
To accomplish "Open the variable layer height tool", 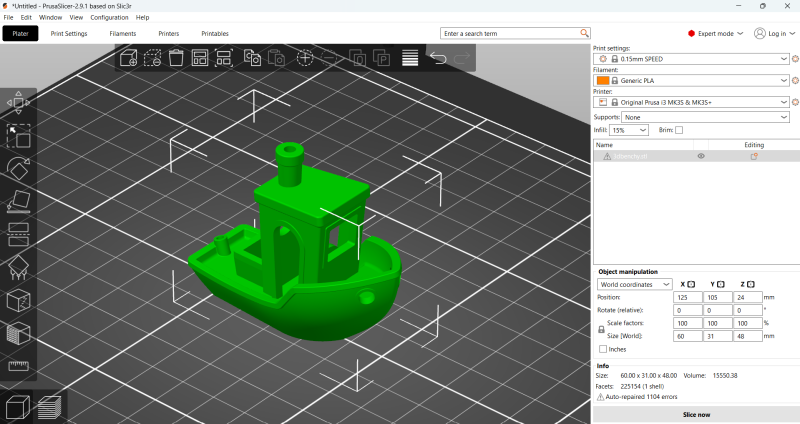I will (x=410, y=58).
